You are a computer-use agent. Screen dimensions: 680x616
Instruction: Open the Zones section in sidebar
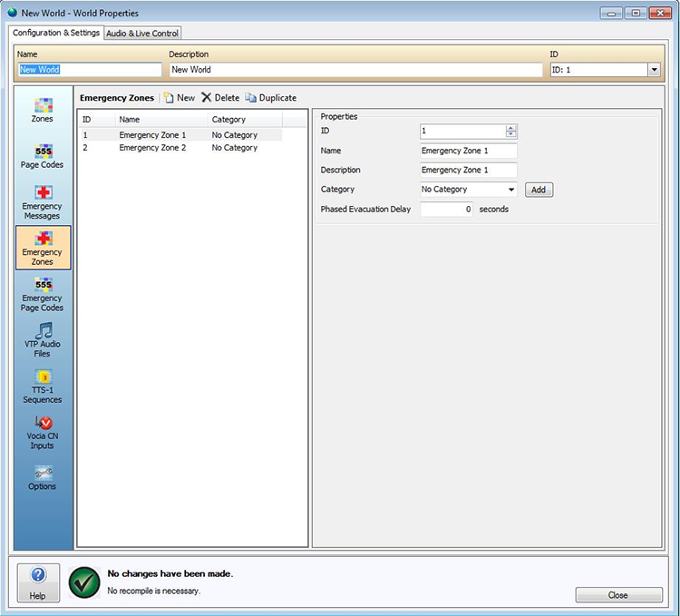tap(43, 110)
